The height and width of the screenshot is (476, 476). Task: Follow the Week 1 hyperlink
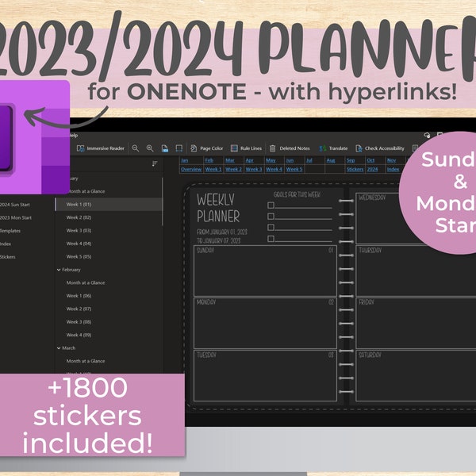pyautogui.click(x=213, y=170)
